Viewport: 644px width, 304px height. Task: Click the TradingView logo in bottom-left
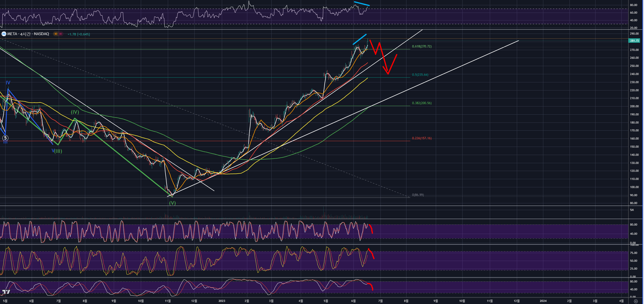6,292
